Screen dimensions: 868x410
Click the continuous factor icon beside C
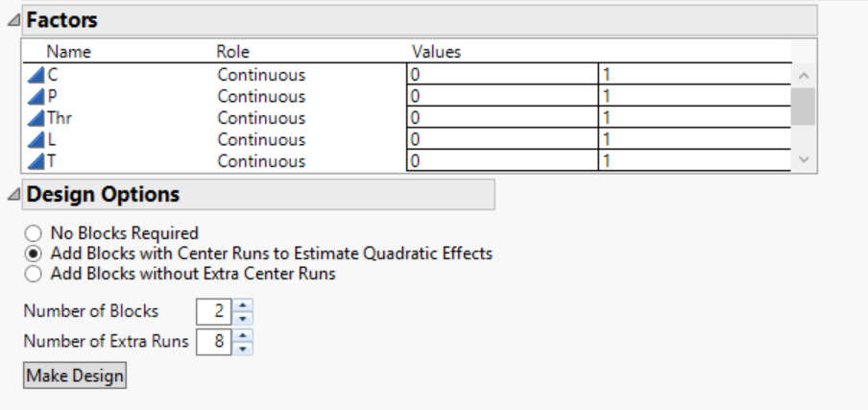point(36,75)
